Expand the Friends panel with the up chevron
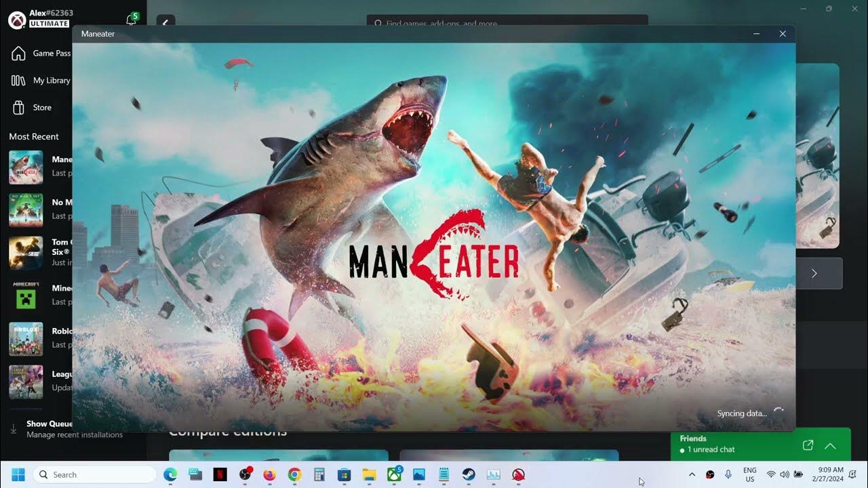This screenshot has width=868, height=488. click(830, 445)
